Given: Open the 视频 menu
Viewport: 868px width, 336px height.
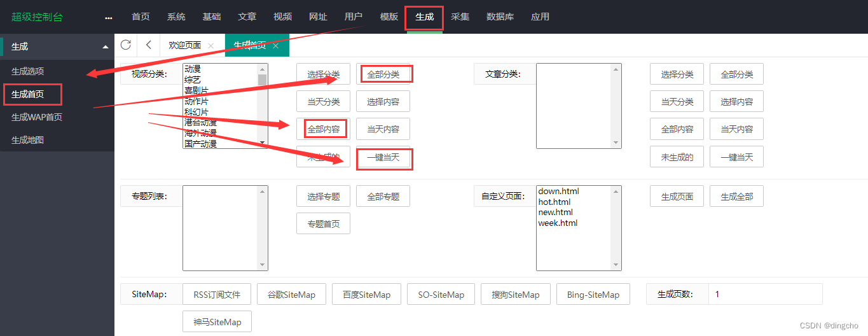Looking at the screenshot, I should click(282, 17).
